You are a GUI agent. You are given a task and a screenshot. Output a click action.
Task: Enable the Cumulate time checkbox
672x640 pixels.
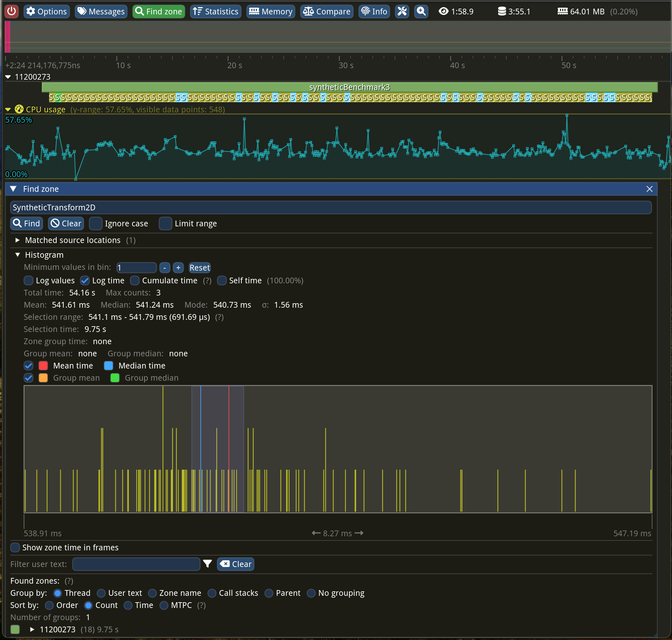point(135,280)
